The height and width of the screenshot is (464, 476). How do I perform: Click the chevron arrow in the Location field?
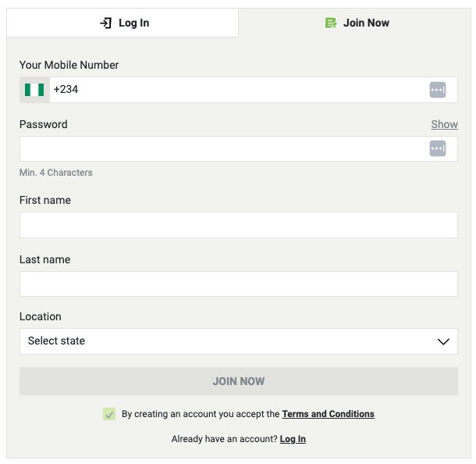(443, 341)
